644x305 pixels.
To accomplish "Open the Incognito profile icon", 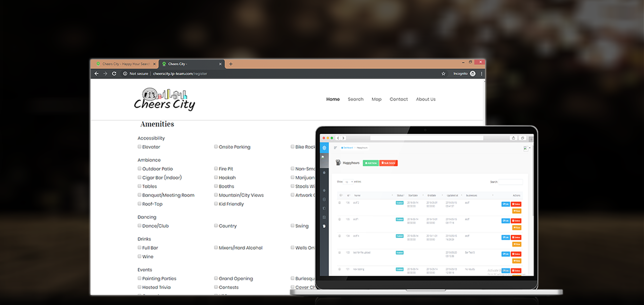I will (473, 74).
